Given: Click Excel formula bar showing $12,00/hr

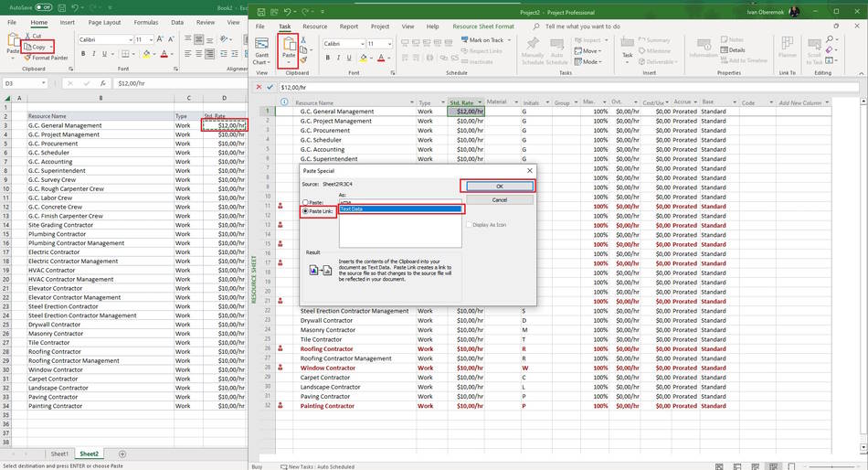Looking at the screenshot, I should [x=181, y=83].
